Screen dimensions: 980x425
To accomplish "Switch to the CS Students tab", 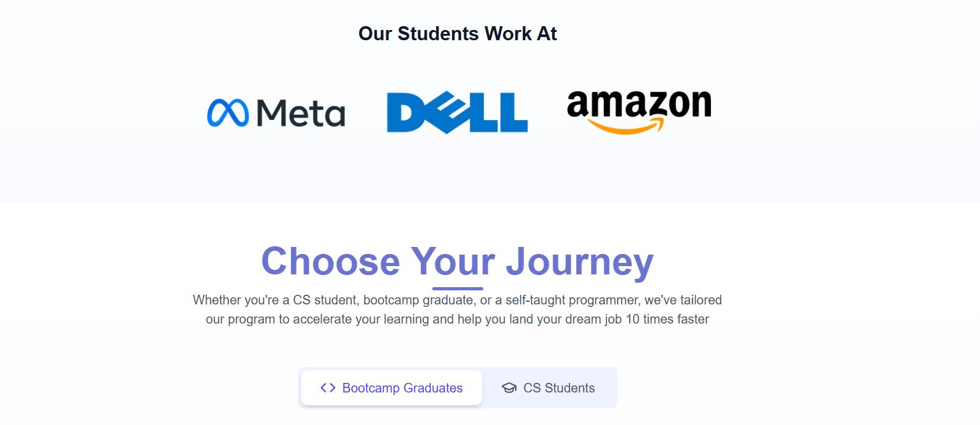I will (x=549, y=388).
